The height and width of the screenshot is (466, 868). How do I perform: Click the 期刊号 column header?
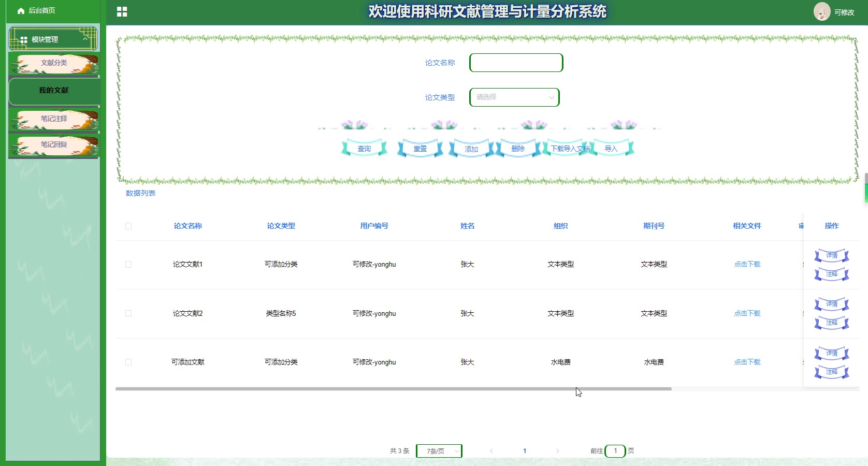(x=654, y=226)
